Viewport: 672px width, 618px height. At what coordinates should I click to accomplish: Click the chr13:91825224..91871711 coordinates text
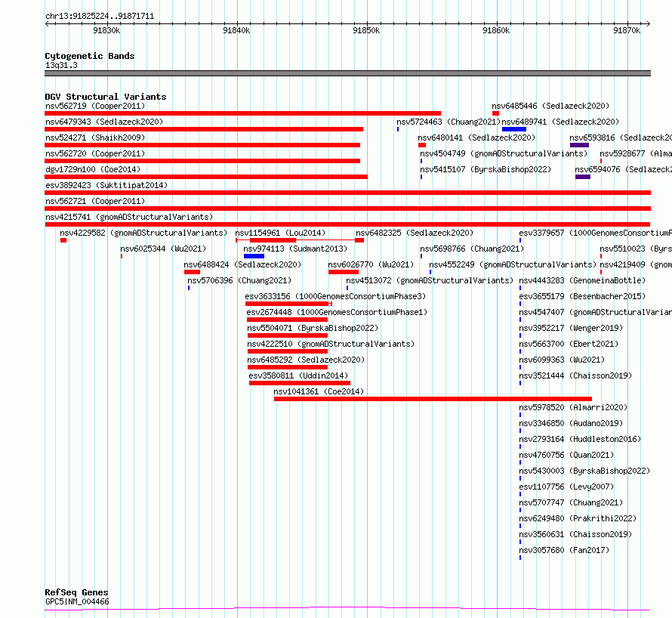click(x=100, y=17)
